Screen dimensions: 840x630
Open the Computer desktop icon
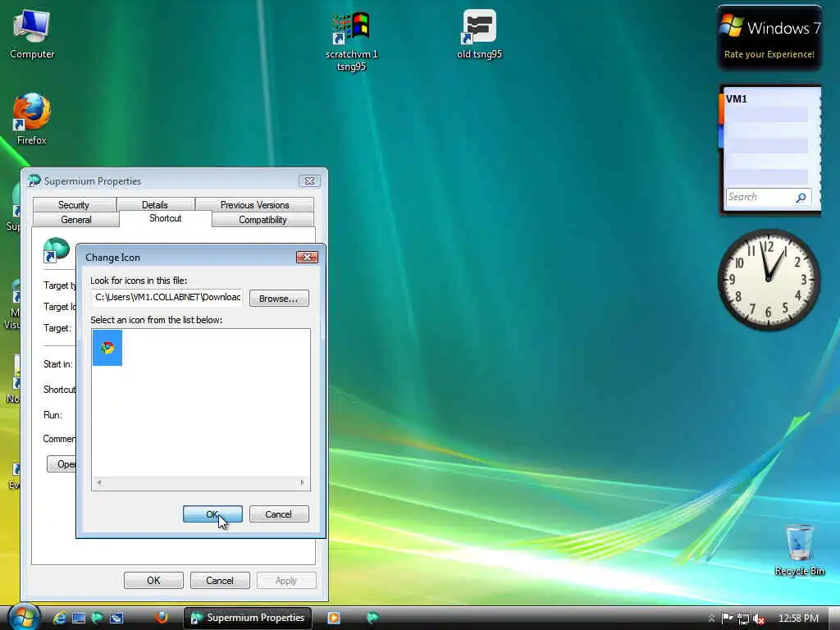coord(32,34)
